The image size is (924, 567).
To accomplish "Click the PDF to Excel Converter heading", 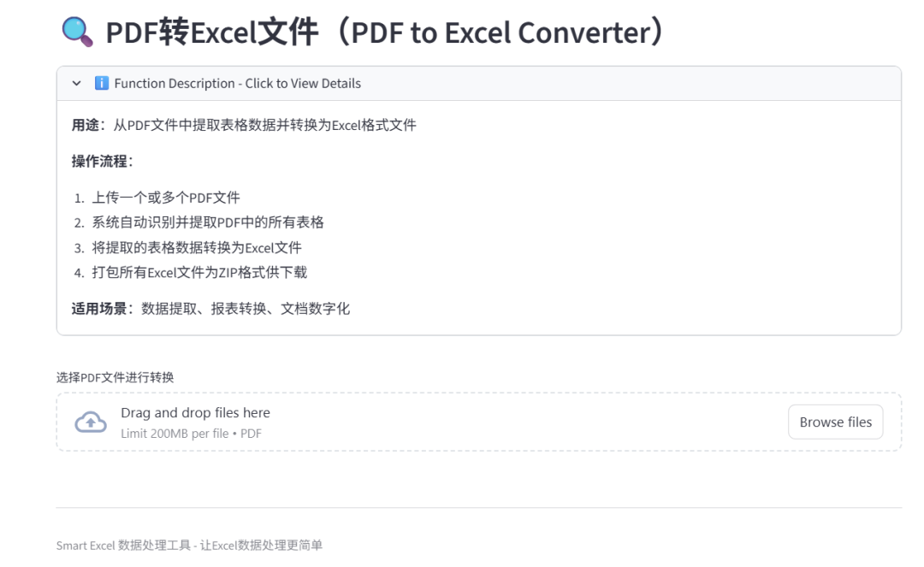I will tap(384, 32).
